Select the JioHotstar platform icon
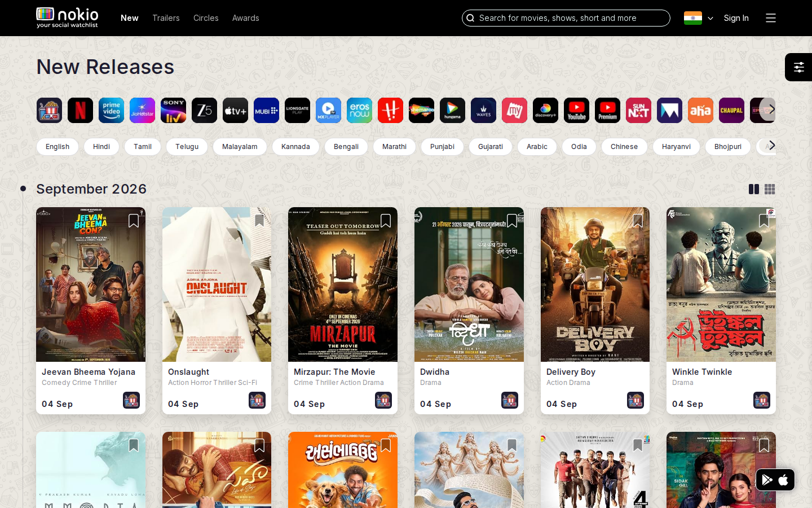The image size is (812, 508). point(142,111)
